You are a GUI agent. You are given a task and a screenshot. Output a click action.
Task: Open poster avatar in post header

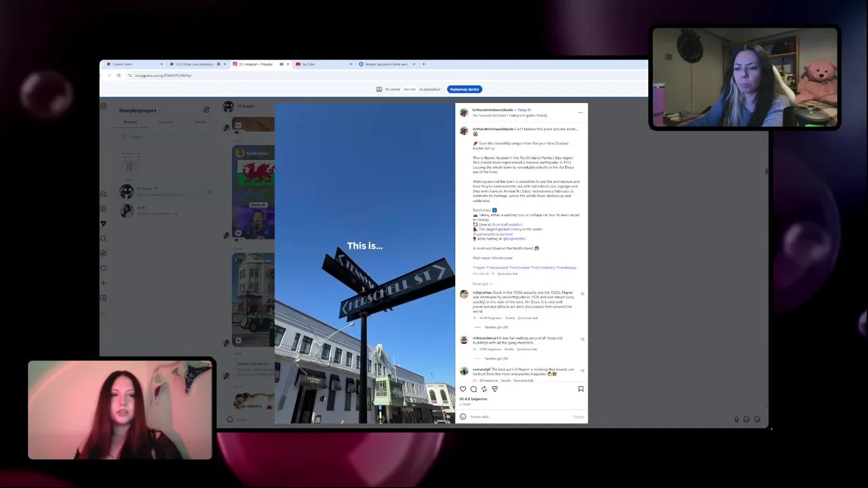point(464,113)
